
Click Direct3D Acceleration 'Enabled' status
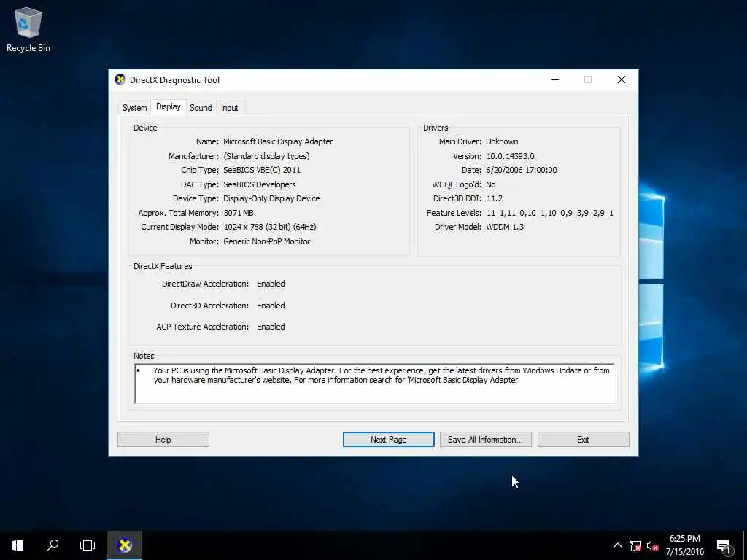(271, 306)
